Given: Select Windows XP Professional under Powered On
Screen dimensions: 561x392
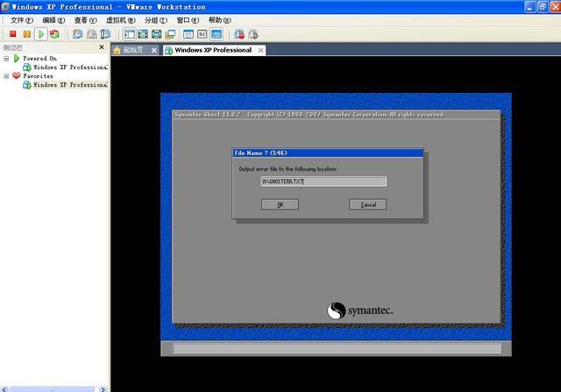Looking at the screenshot, I should (x=70, y=67).
